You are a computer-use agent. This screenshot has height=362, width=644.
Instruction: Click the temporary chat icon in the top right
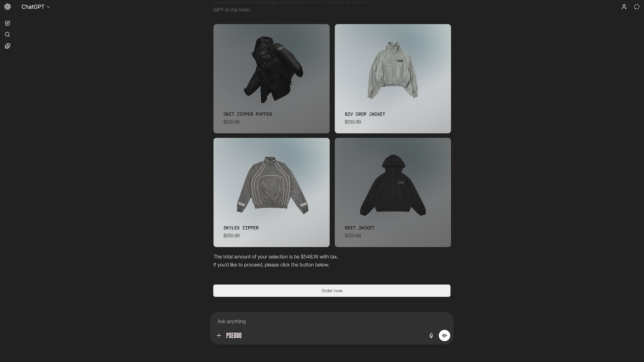pos(636,7)
